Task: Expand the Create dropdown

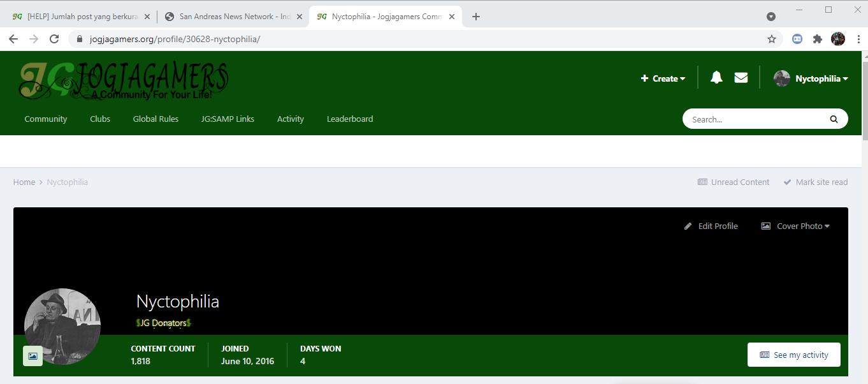Action: point(663,78)
